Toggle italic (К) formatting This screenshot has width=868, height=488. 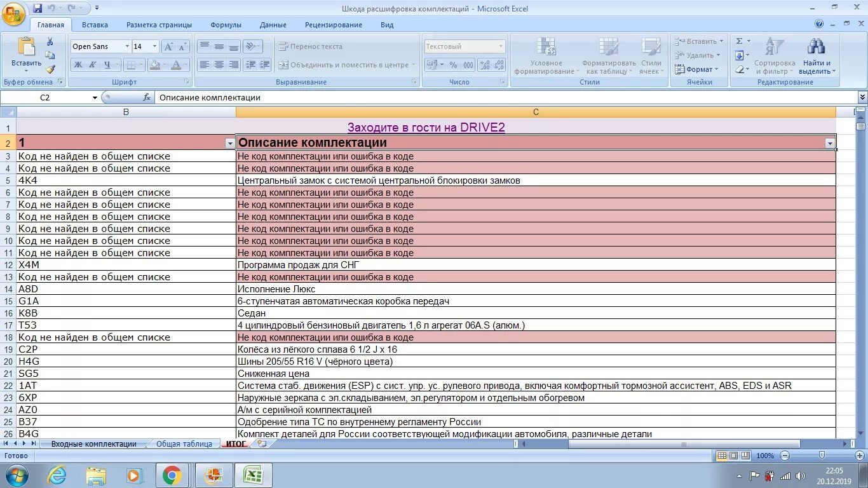[92, 65]
